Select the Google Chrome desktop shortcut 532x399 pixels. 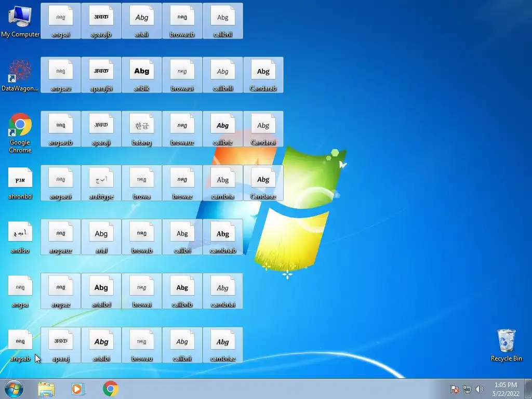(x=20, y=132)
